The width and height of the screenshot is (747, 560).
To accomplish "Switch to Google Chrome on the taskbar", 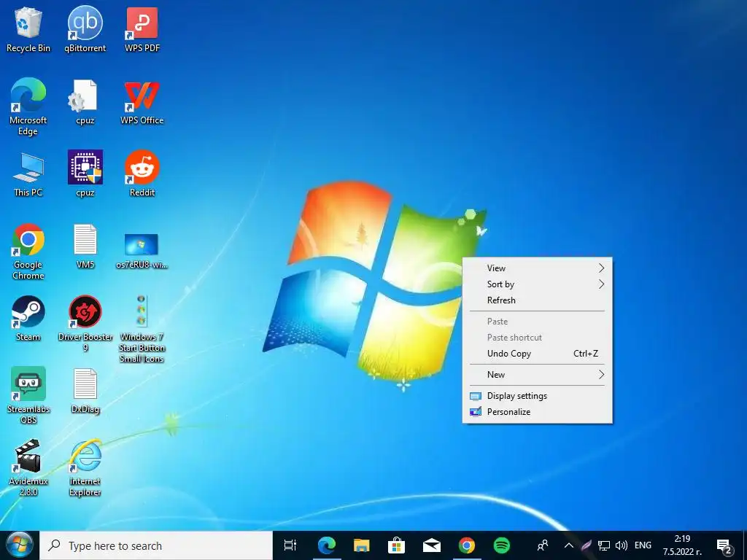I will click(x=466, y=545).
